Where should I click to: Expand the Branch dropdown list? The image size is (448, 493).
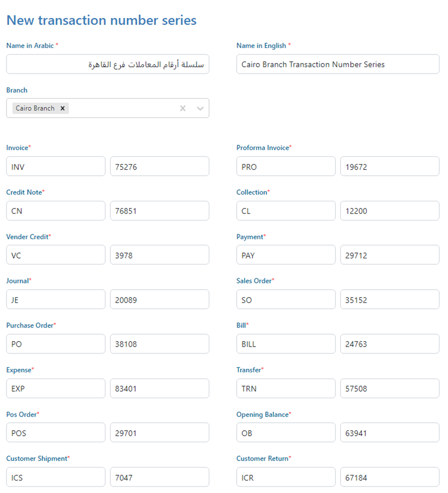point(200,108)
